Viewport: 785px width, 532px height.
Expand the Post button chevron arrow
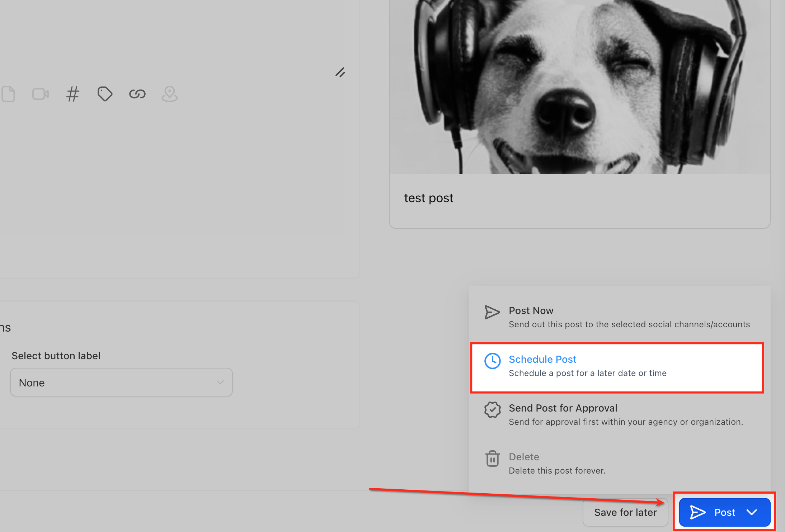pyautogui.click(x=752, y=512)
